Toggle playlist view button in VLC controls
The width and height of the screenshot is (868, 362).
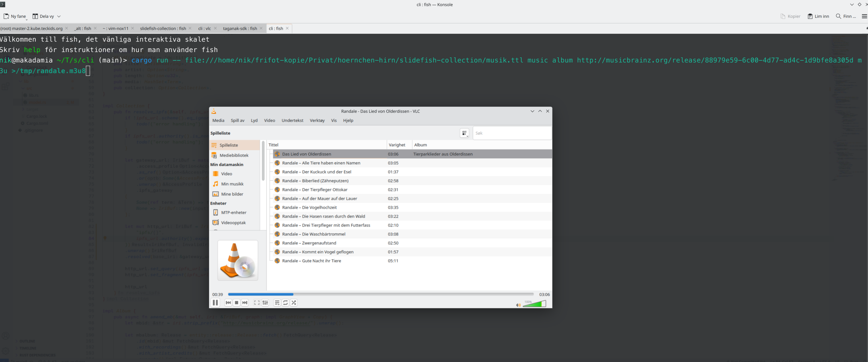(277, 303)
